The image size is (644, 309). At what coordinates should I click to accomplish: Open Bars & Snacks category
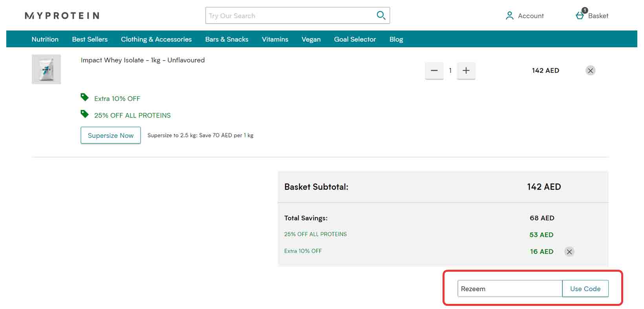point(227,39)
